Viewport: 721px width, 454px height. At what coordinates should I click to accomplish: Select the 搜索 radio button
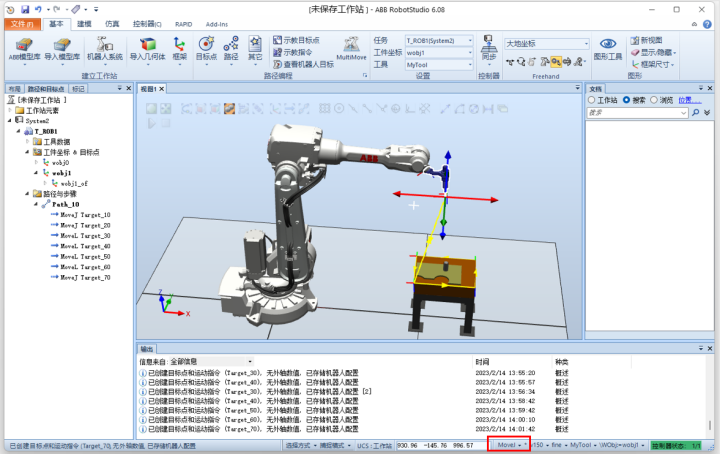[627, 100]
